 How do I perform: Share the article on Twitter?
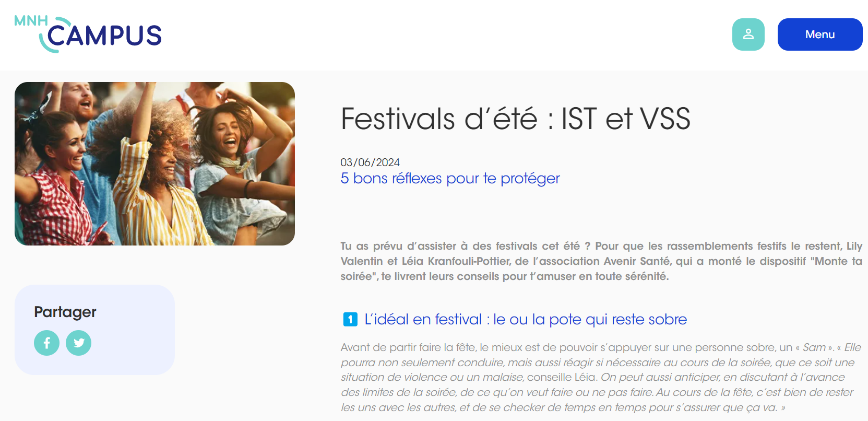coord(79,343)
